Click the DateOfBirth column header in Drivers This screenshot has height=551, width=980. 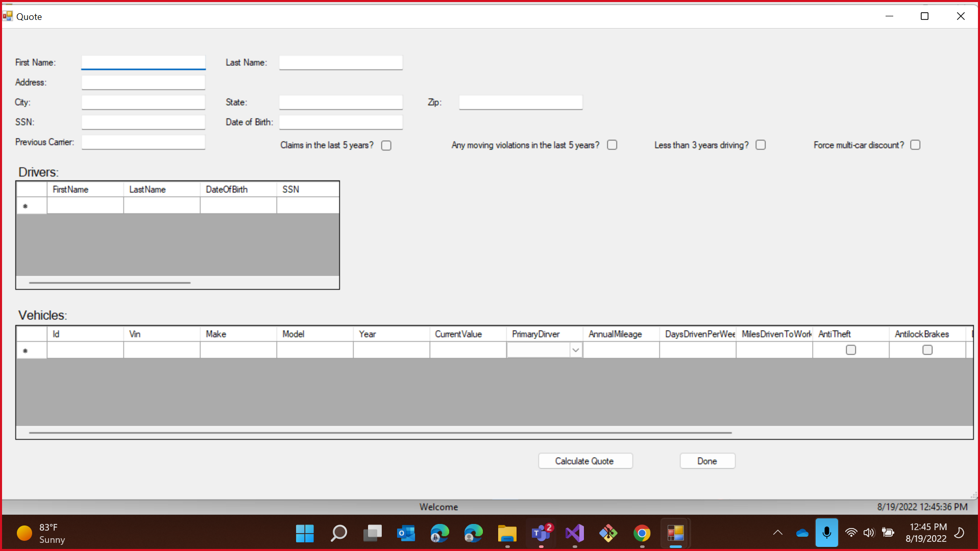pos(238,189)
